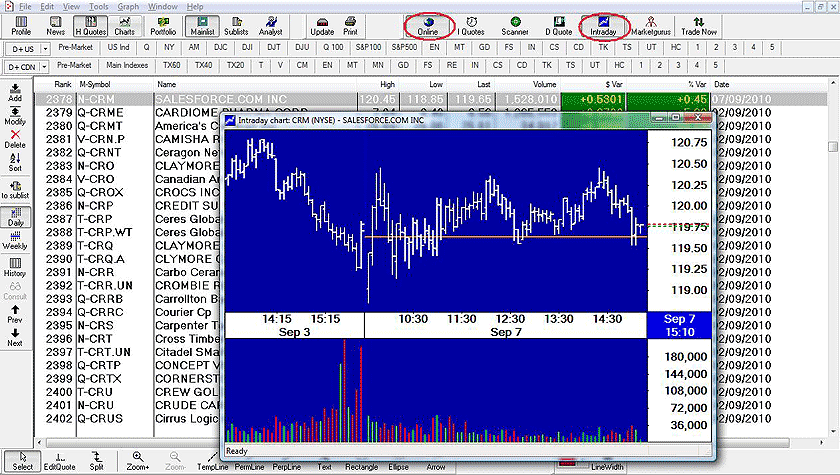Viewport: 840px width, 475px height.
Task: Click the list's scroll down arrow
Action: (832, 431)
